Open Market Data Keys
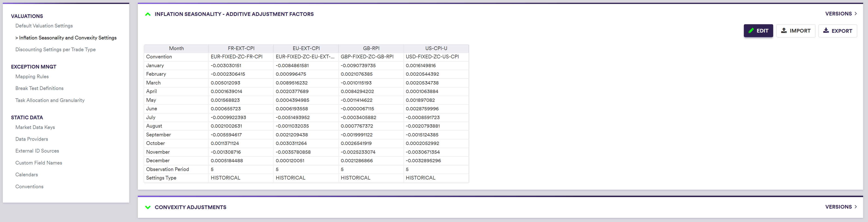This screenshot has width=868, height=222. pos(35,127)
